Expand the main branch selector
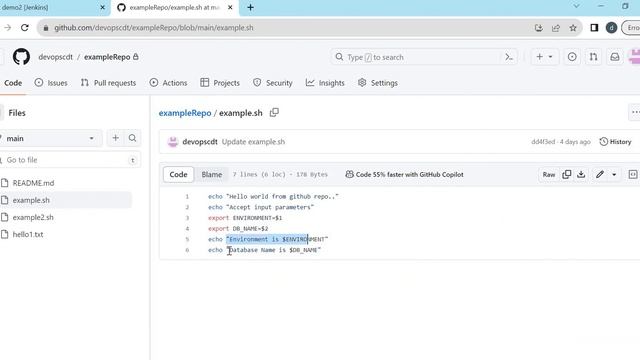The height and width of the screenshot is (360, 640). click(50, 138)
